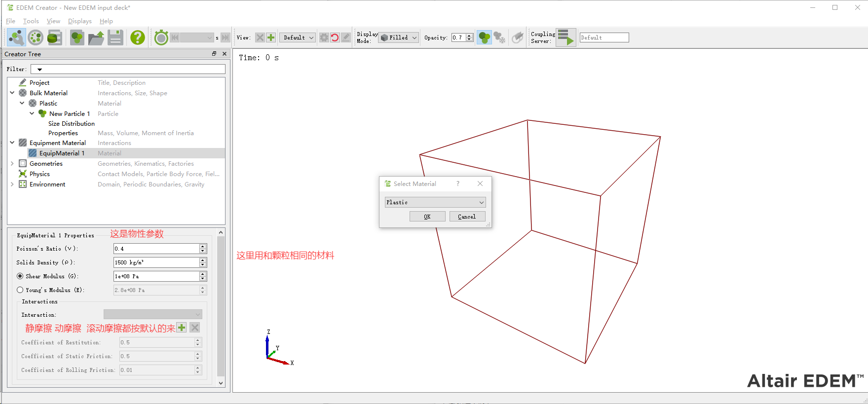
Task: Open the Plastic material dropdown in dialog
Action: [x=435, y=202]
